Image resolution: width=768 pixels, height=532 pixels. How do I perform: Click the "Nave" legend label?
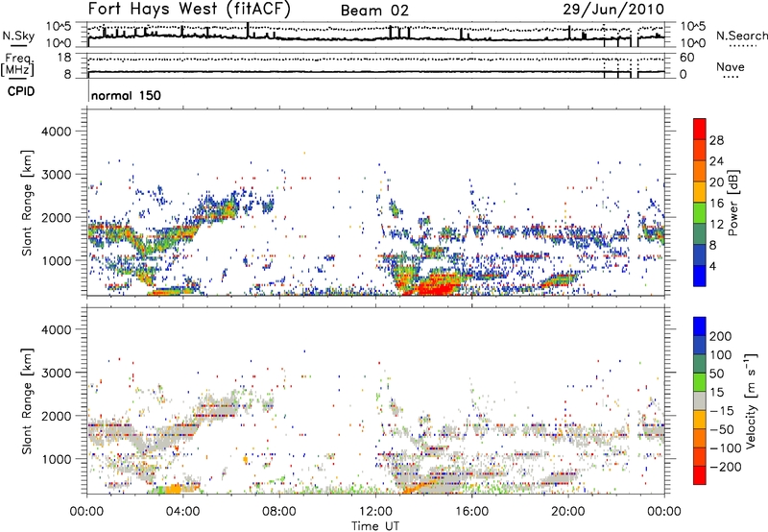[731, 66]
